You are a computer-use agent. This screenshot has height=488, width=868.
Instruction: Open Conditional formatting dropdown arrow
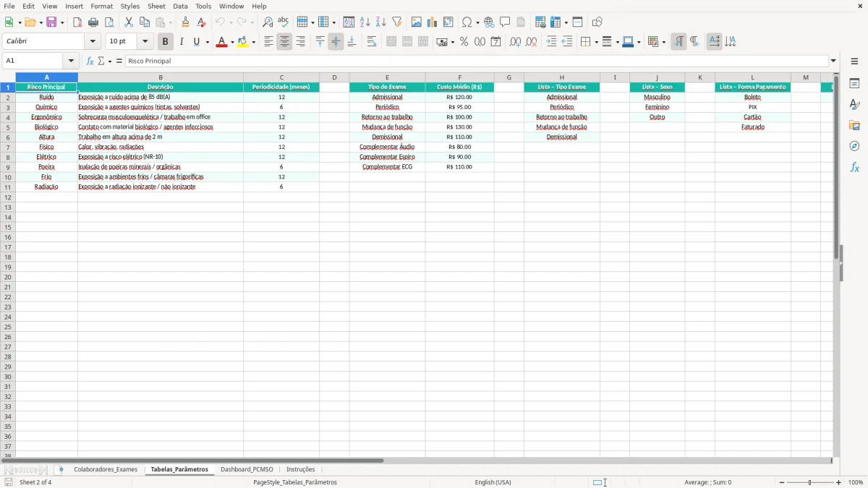point(663,42)
